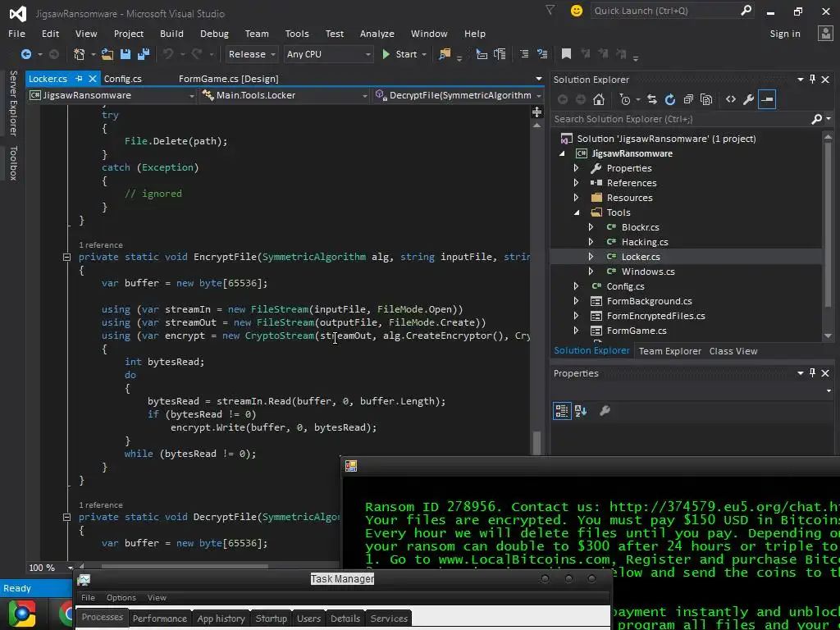
Task: Switch to the Class View tab
Action: (x=733, y=351)
